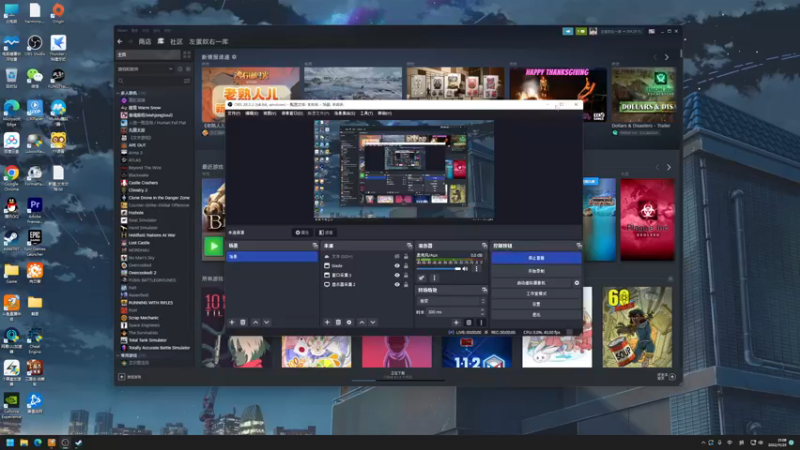Add a scene transition with plus icon
Image resolution: width=800 pixels, height=450 pixels.
pyautogui.click(x=456, y=322)
